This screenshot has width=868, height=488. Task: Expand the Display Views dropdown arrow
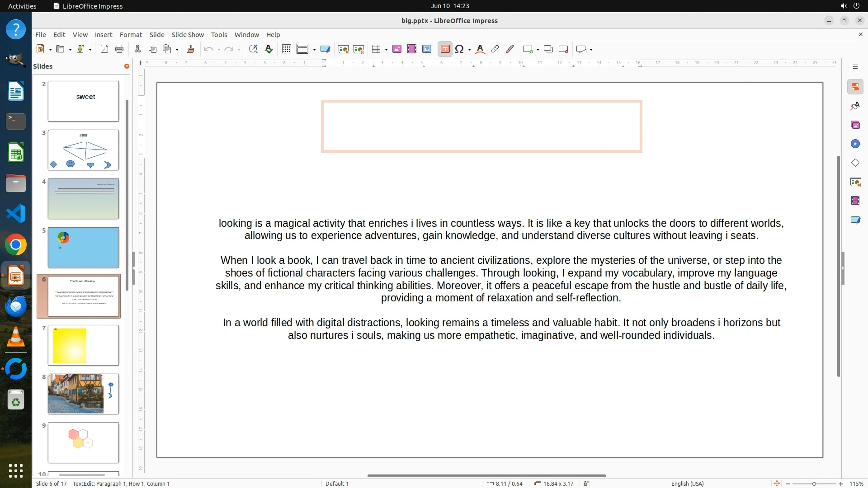click(x=314, y=49)
